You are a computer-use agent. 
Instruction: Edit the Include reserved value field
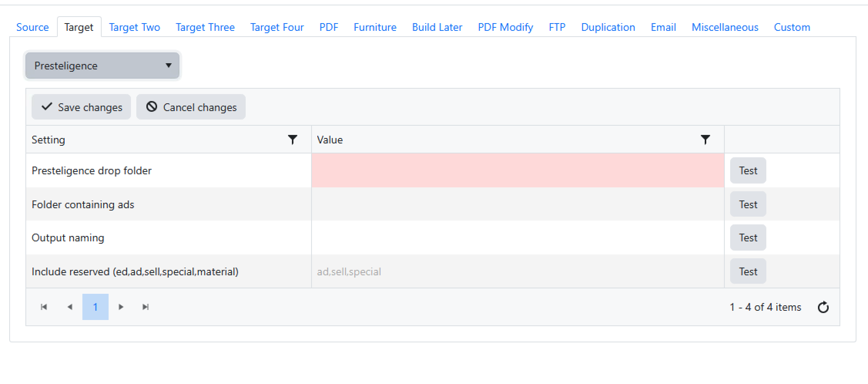point(518,271)
